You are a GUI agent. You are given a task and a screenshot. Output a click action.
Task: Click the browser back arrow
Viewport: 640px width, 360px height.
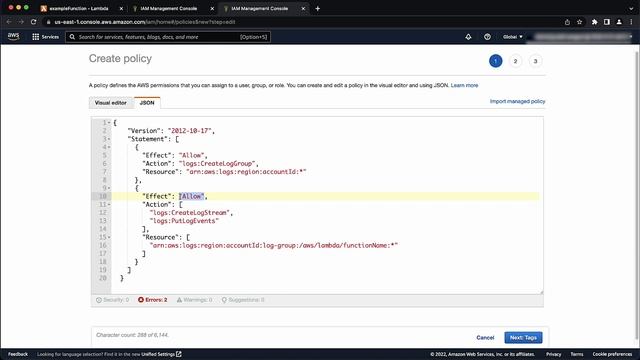(x=9, y=22)
